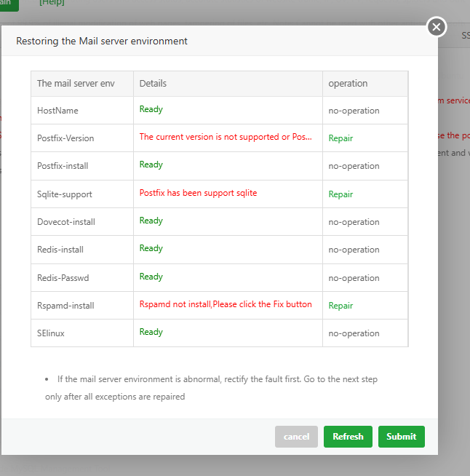Close the mail server environment dialog
The height and width of the screenshot is (476, 470).
(x=436, y=27)
